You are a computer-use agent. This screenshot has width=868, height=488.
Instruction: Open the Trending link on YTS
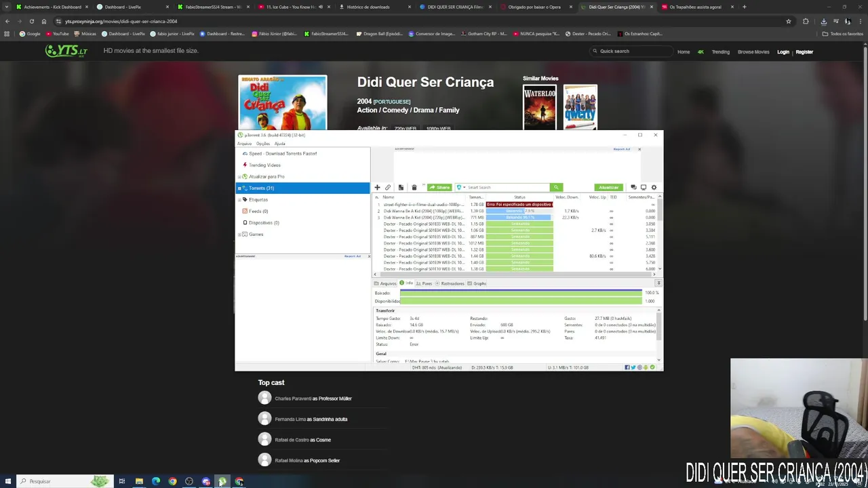pyautogui.click(x=720, y=52)
